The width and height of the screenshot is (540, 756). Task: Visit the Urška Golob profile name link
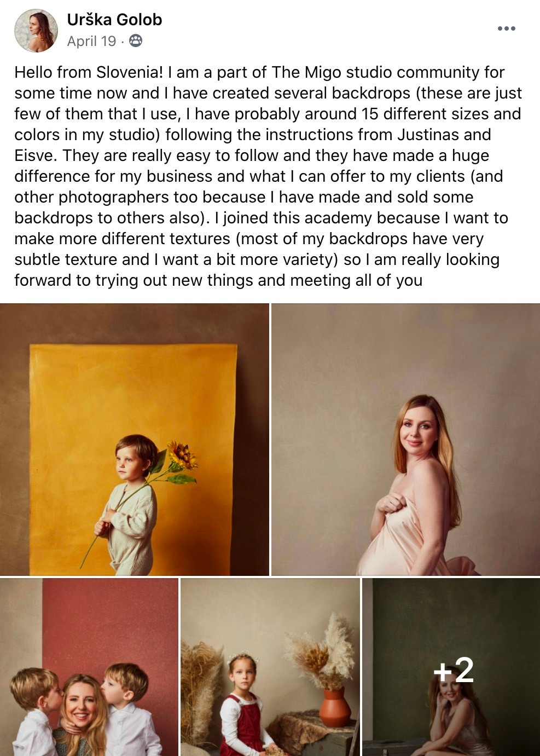(114, 20)
